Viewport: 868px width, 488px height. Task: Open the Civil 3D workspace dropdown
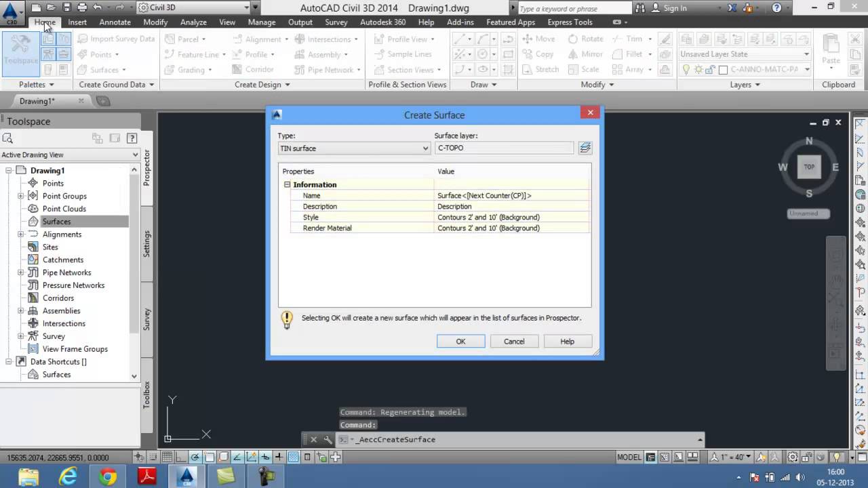click(x=197, y=8)
